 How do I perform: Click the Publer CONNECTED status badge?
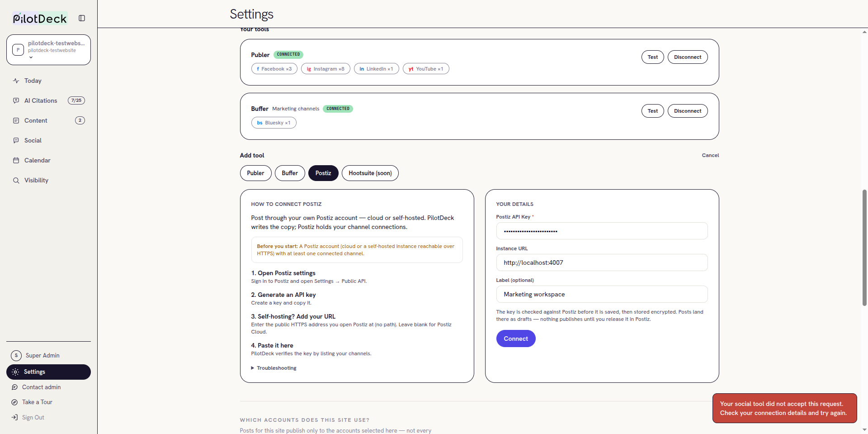[x=288, y=54]
